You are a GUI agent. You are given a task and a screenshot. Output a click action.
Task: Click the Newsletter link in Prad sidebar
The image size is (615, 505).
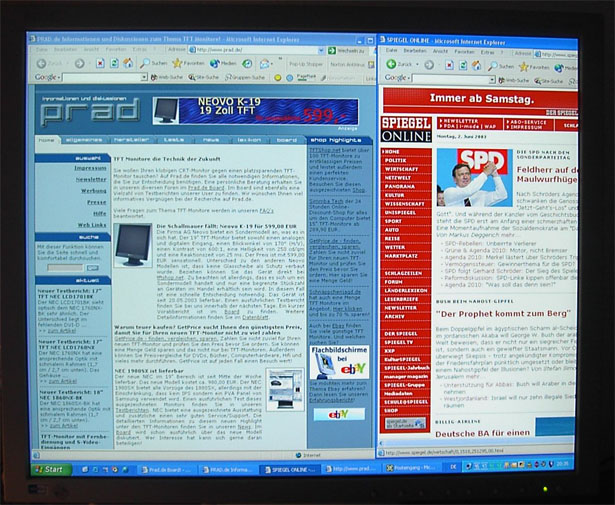click(x=91, y=179)
